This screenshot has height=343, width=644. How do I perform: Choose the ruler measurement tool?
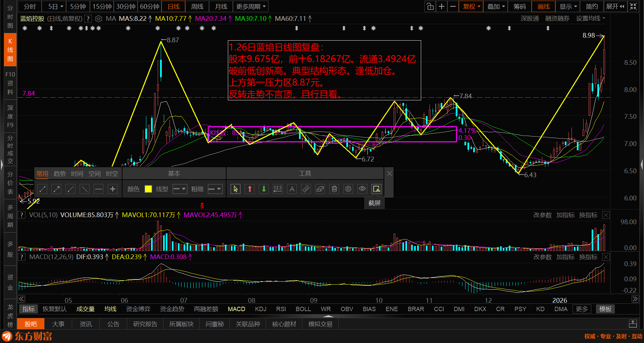pos(306,189)
